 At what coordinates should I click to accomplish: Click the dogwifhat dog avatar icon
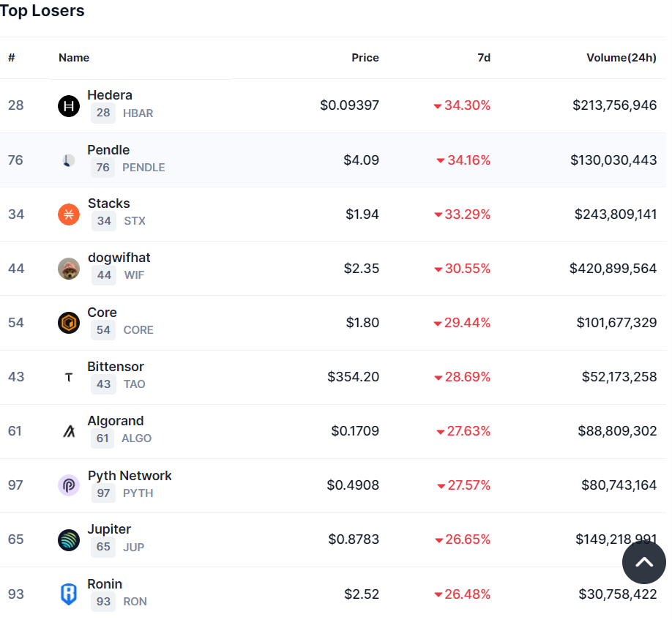69,269
